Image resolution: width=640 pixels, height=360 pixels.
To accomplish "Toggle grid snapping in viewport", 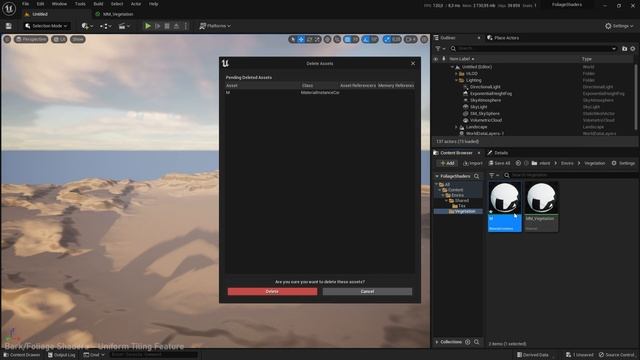I will (x=347, y=39).
